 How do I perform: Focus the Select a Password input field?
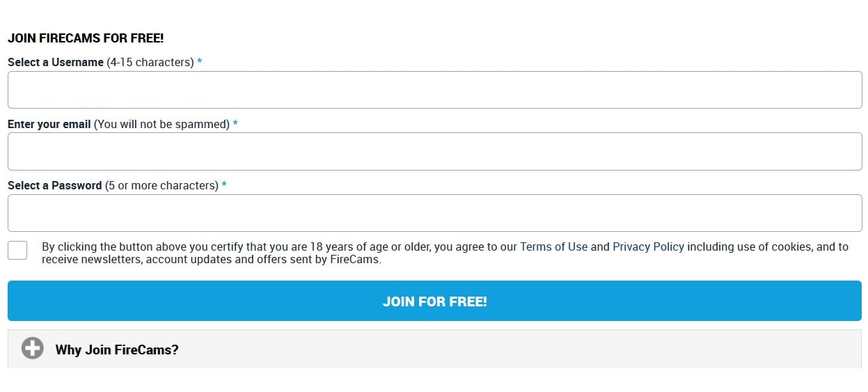coord(434,213)
